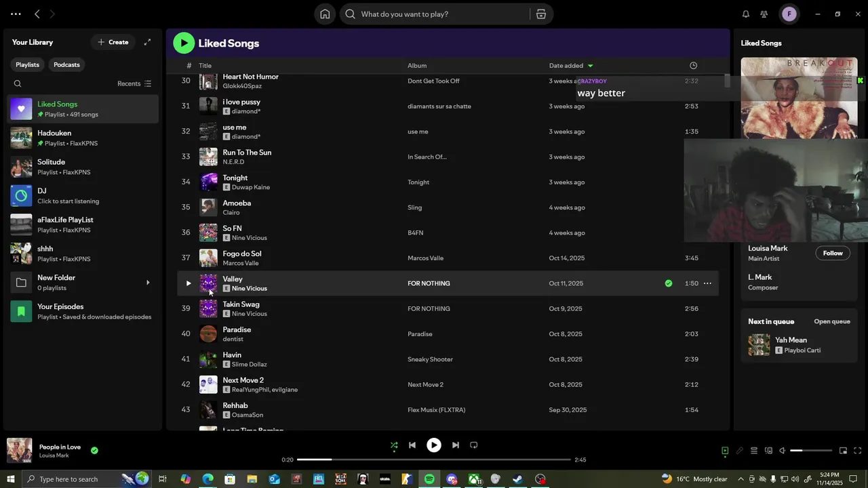The image size is (868, 488).
Task: Mute the volume
Action: click(x=783, y=451)
